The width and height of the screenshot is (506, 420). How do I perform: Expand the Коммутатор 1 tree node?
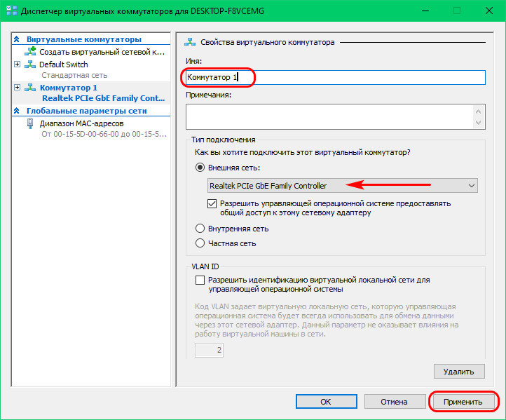[17, 88]
